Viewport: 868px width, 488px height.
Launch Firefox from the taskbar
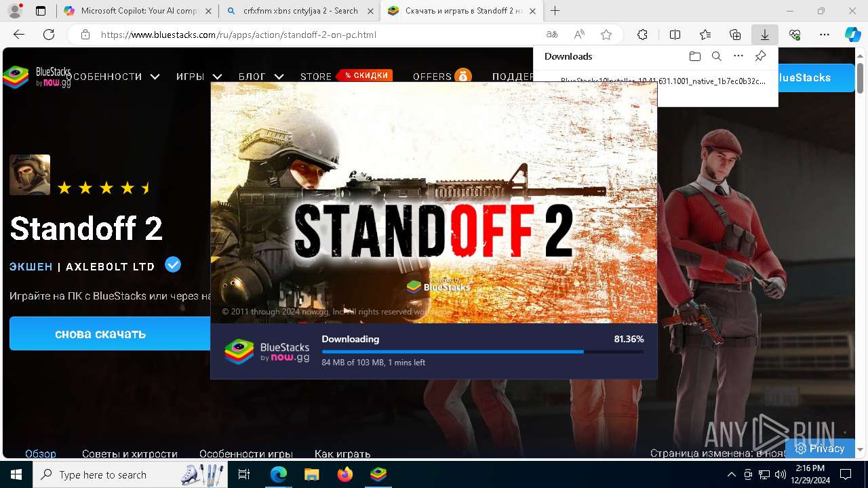(x=344, y=474)
